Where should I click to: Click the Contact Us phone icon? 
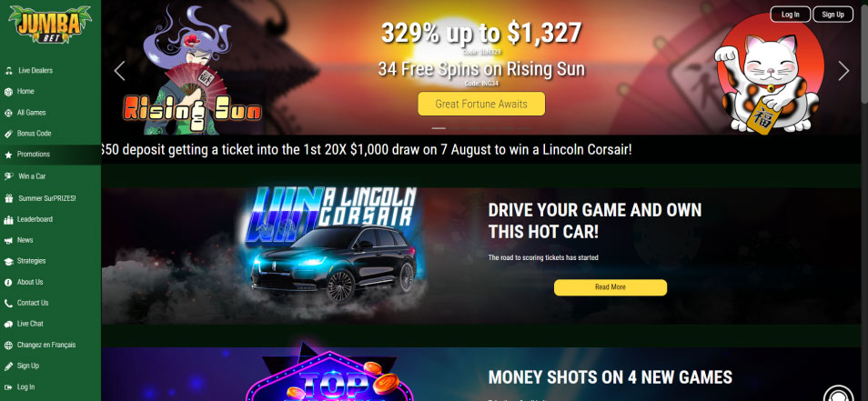(8, 303)
